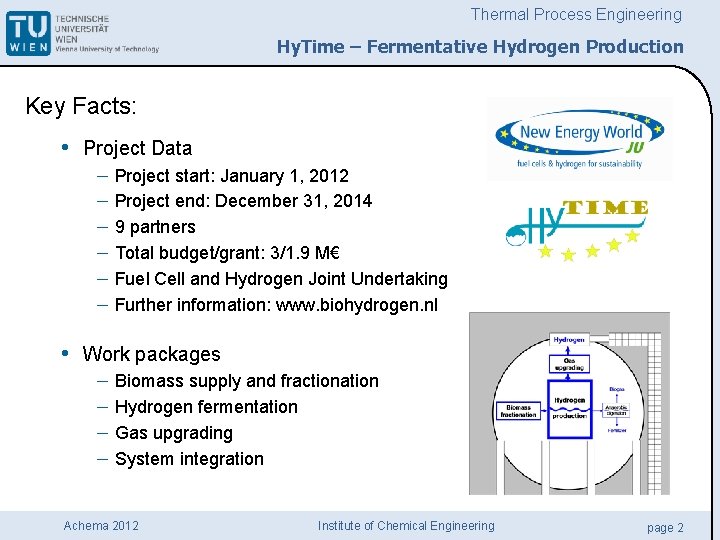Click the 'Project Data' bullet
Image resolution: width=720 pixels, height=540 pixels.
[137, 148]
